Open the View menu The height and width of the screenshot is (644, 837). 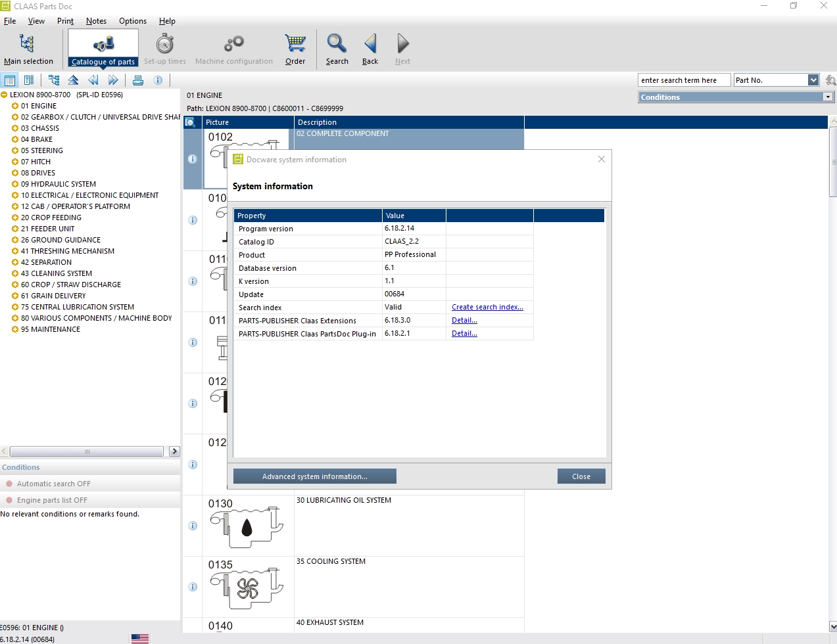(36, 21)
